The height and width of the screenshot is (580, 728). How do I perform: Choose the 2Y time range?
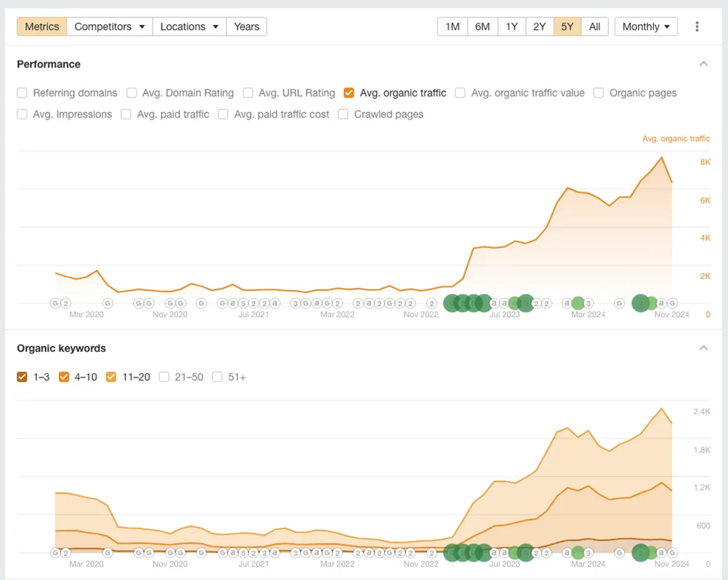pos(539,27)
